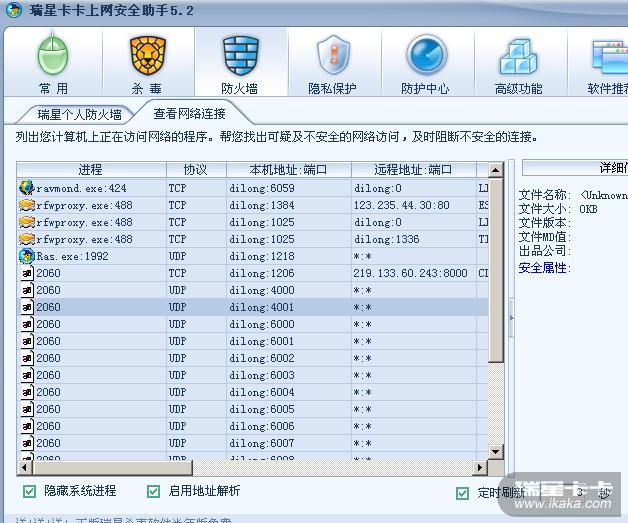Select row rfwproxy.exe:488 with dilong:1384

pos(252,205)
